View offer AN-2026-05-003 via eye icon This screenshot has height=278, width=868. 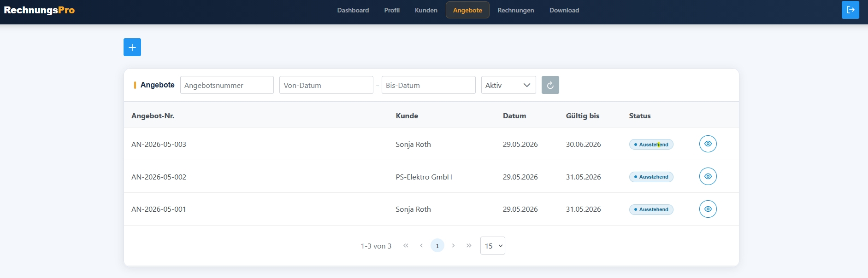[708, 144]
